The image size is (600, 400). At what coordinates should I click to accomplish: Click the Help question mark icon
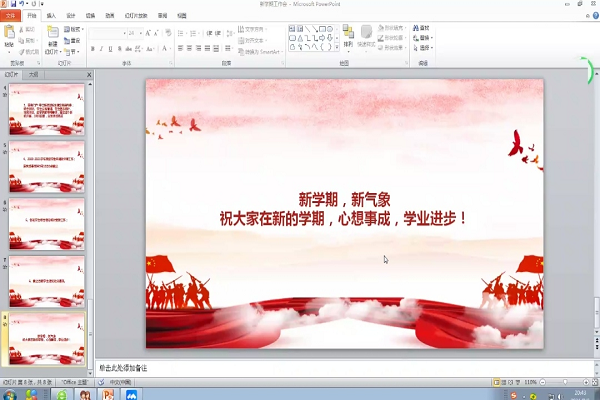point(593,16)
